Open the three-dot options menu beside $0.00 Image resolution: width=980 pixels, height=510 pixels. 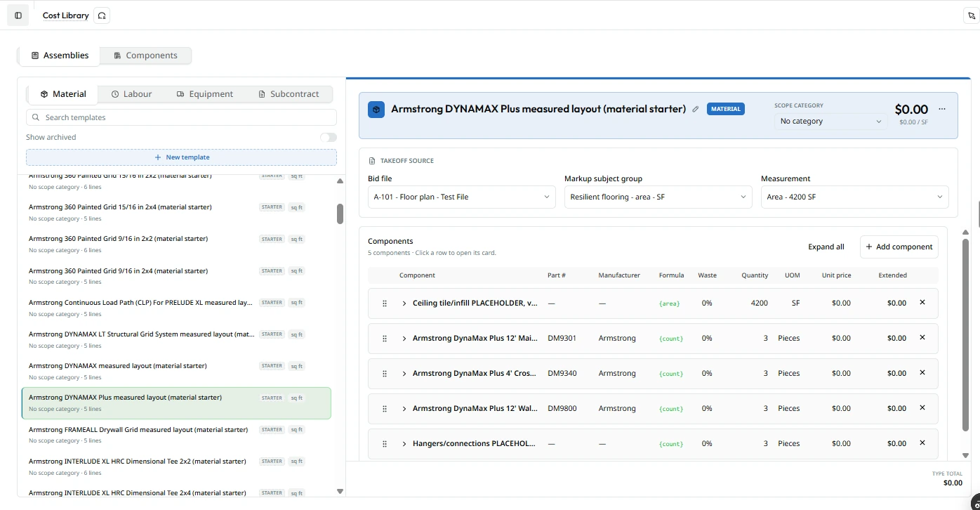(942, 109)
